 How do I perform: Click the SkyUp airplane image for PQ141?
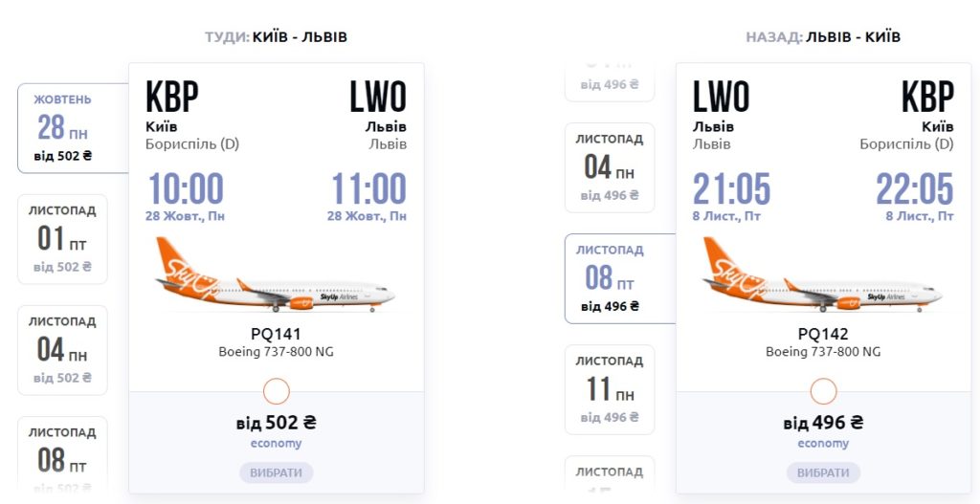[x=276, y=275]
